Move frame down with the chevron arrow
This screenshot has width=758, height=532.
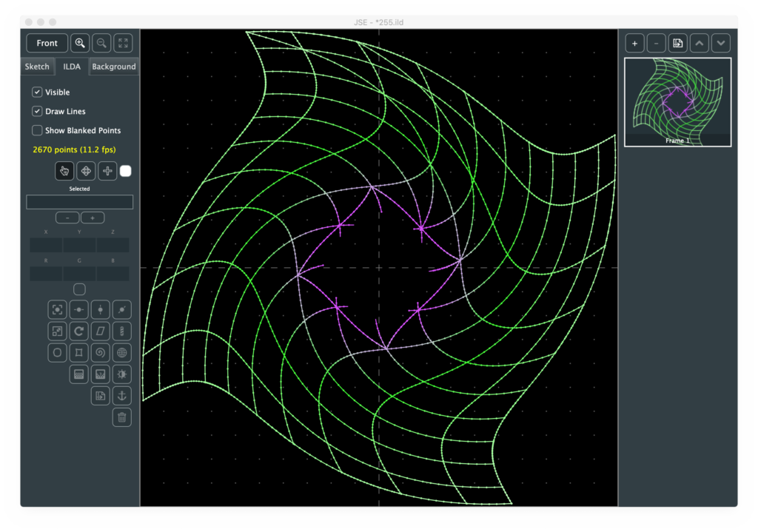pos(721,43)
